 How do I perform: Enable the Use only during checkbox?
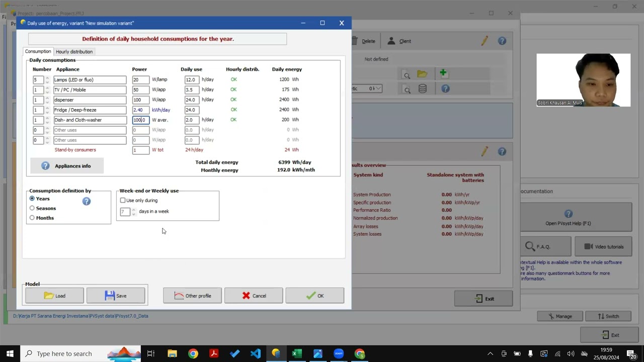click(x=123, y=200)
